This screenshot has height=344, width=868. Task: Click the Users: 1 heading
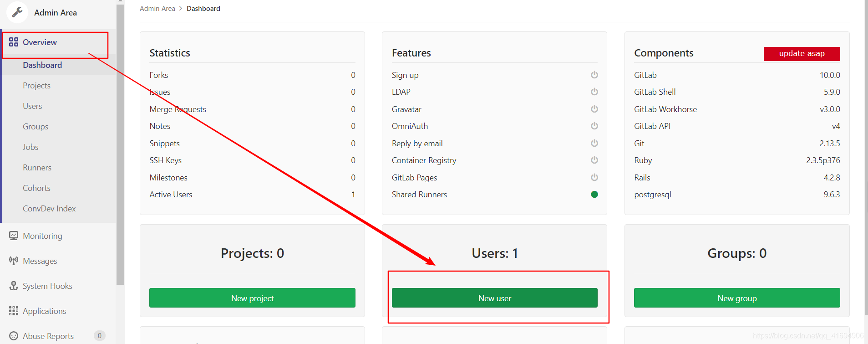(495, 253)
